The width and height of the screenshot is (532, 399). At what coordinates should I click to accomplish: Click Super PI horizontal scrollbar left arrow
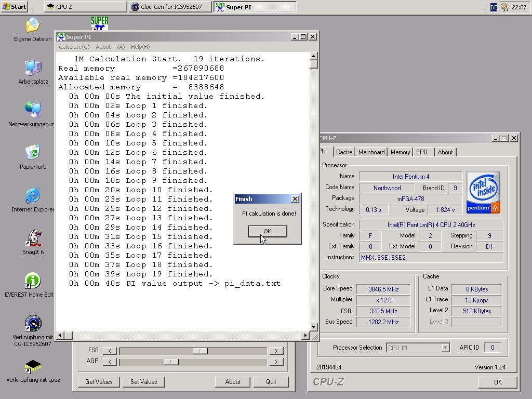pyautogui.click(x=60, y=335)
